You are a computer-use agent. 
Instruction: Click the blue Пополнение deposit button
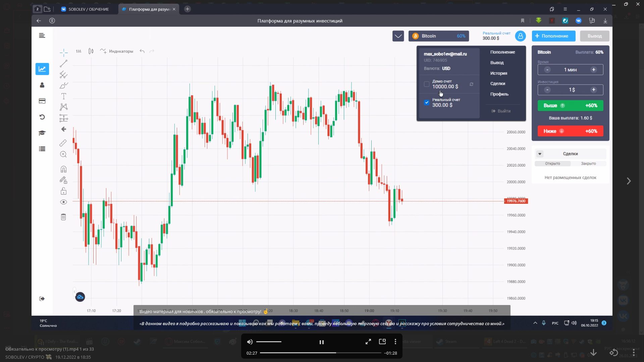[x=553, y=36]
